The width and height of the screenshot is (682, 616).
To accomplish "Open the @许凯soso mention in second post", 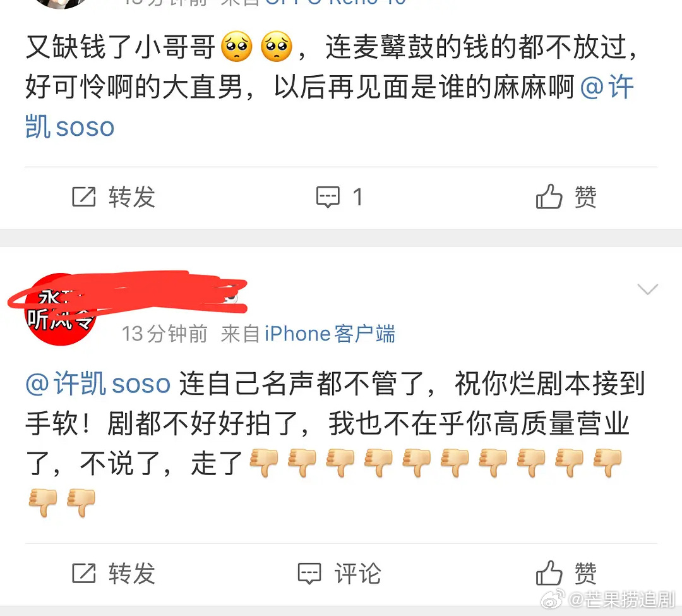I will (98, 383).
